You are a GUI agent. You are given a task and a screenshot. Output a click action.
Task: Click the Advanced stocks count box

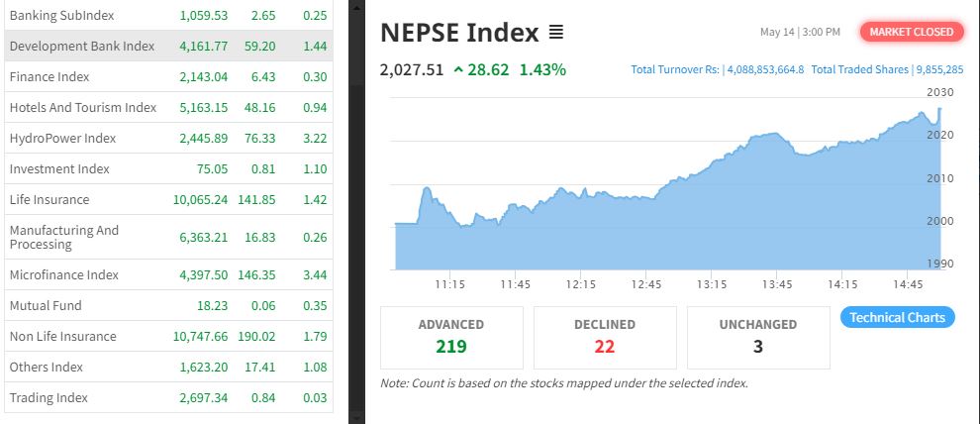(451, 337)
